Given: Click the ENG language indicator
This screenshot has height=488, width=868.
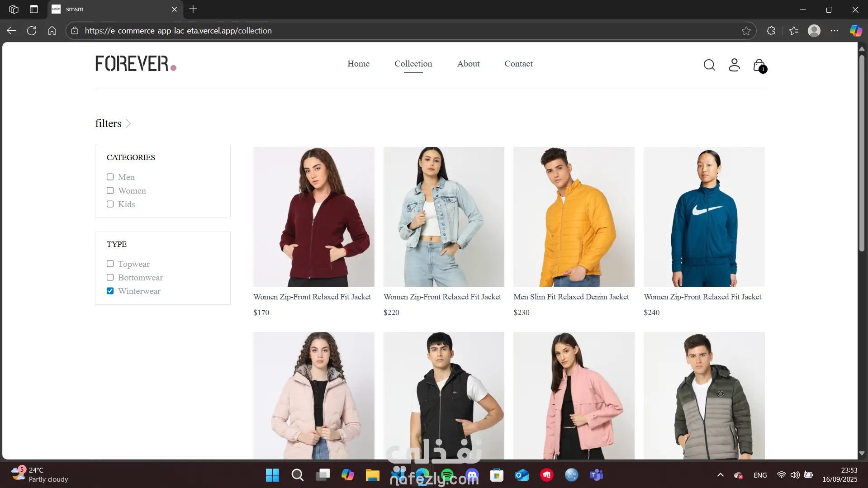Looking at the screenshot, I should click(x=760, y=475).
